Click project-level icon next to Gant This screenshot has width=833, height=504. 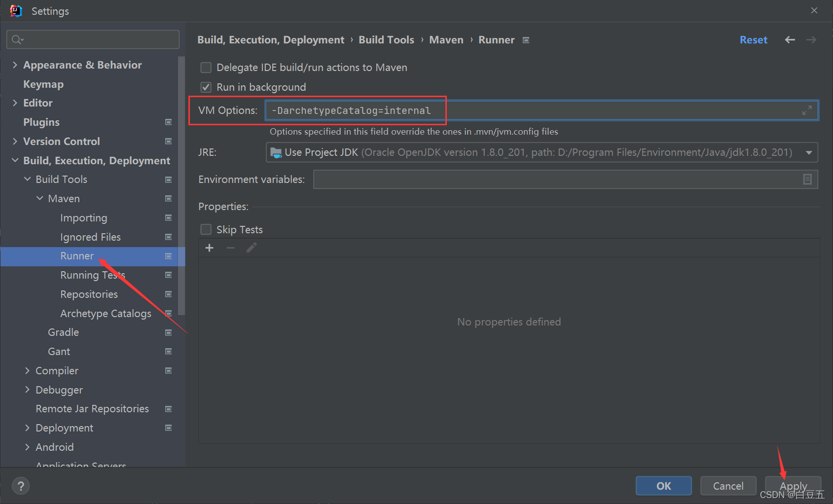click(168, 351)
